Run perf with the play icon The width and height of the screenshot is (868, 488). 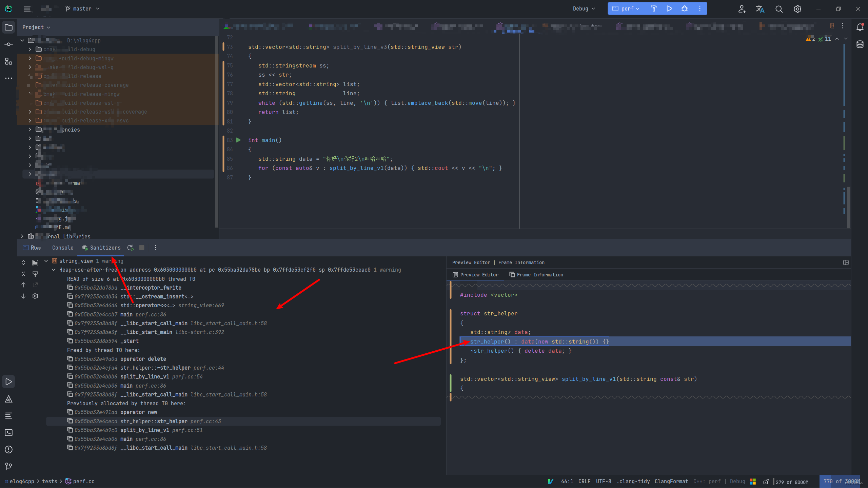(x=669, y=9)
